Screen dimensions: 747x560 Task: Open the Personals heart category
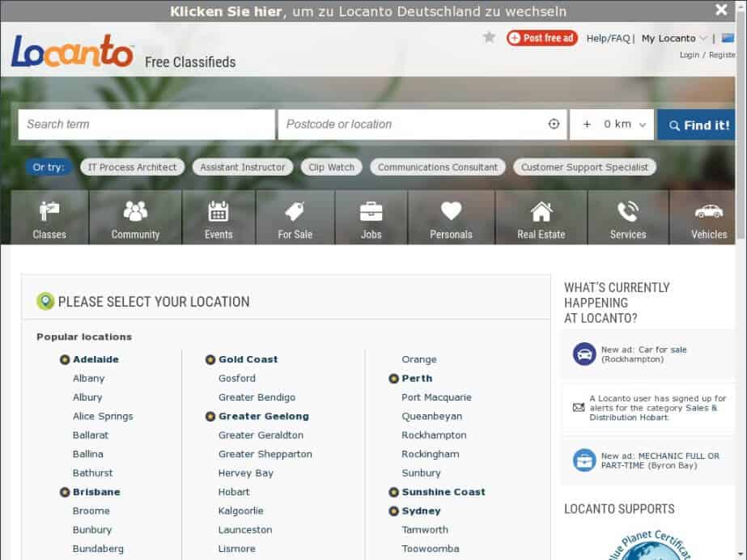[451, 218]
